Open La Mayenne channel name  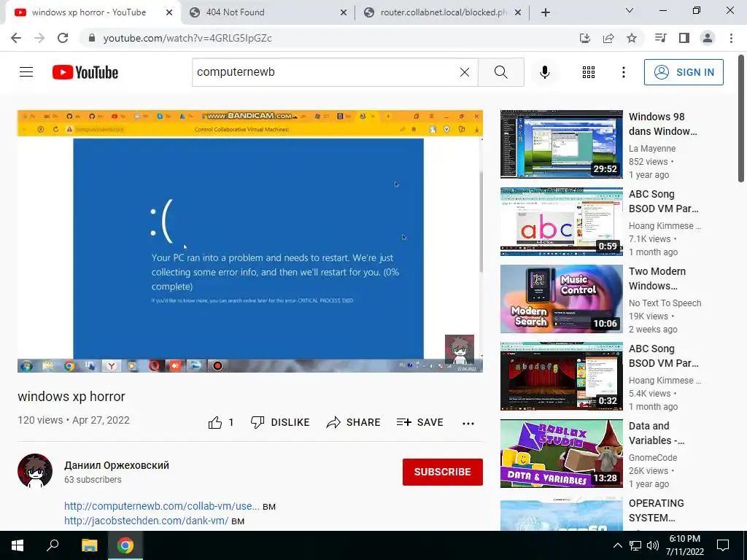click(x=652, y=149)
